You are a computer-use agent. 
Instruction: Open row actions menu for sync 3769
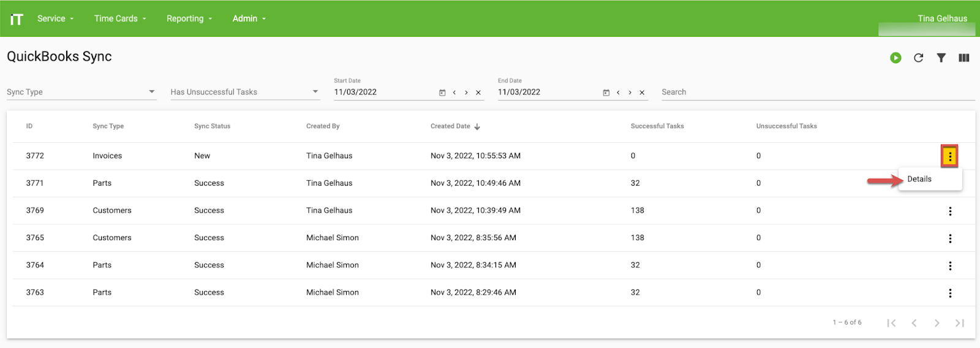[x=950, y=211]
